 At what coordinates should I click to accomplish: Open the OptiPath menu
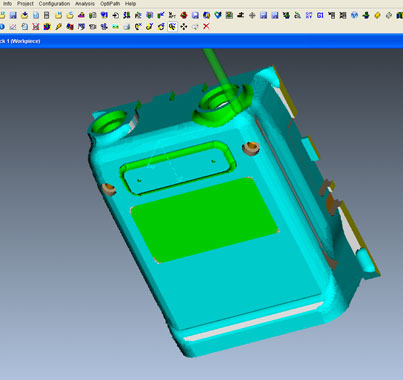pyautogui.click(x=110, y=4)
